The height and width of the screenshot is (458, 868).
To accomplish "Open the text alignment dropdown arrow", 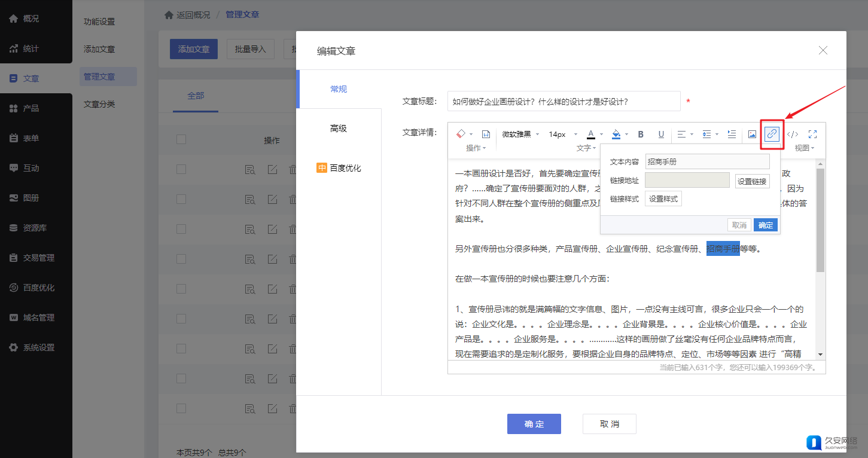I will (x=692, y=135).
